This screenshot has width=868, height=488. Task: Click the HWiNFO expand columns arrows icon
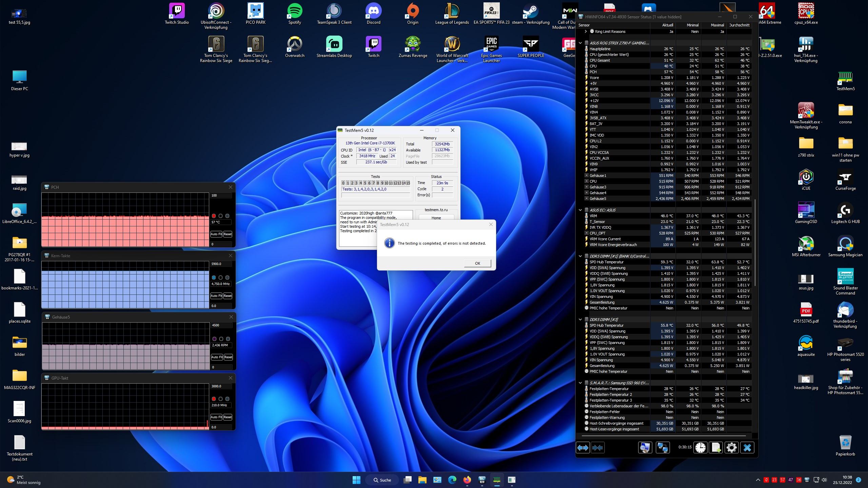[583, 448]
